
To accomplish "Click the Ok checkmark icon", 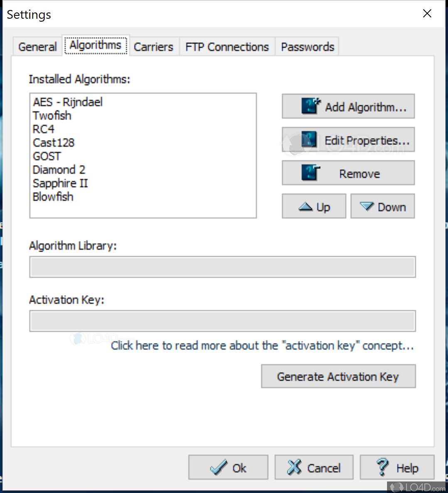I will coord(219,468).
